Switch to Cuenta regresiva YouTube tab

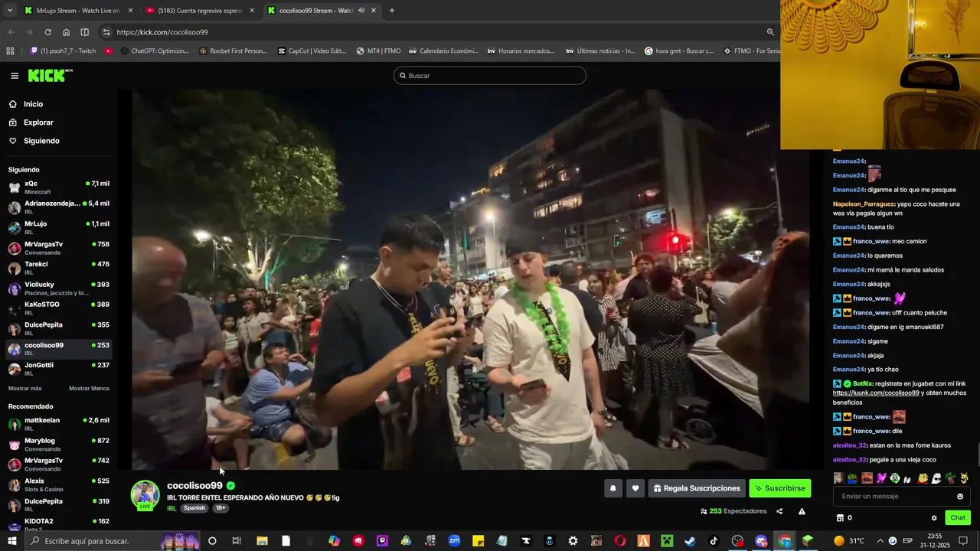199,11
